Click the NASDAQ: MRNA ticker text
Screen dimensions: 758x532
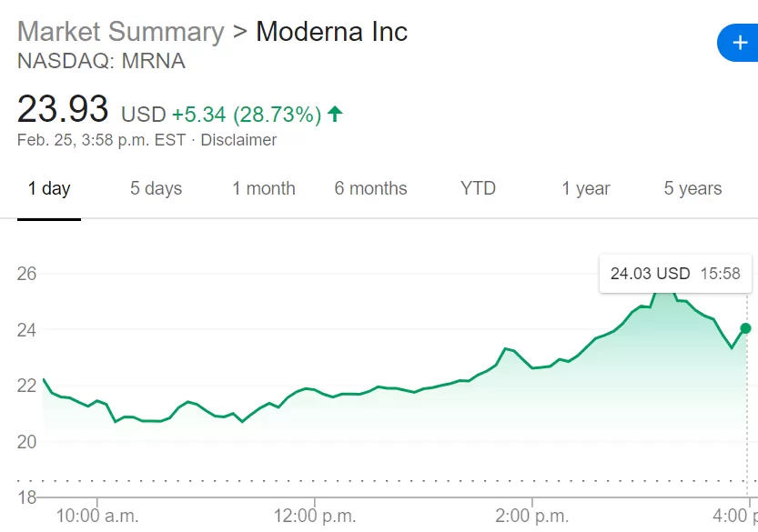point(102,61)
